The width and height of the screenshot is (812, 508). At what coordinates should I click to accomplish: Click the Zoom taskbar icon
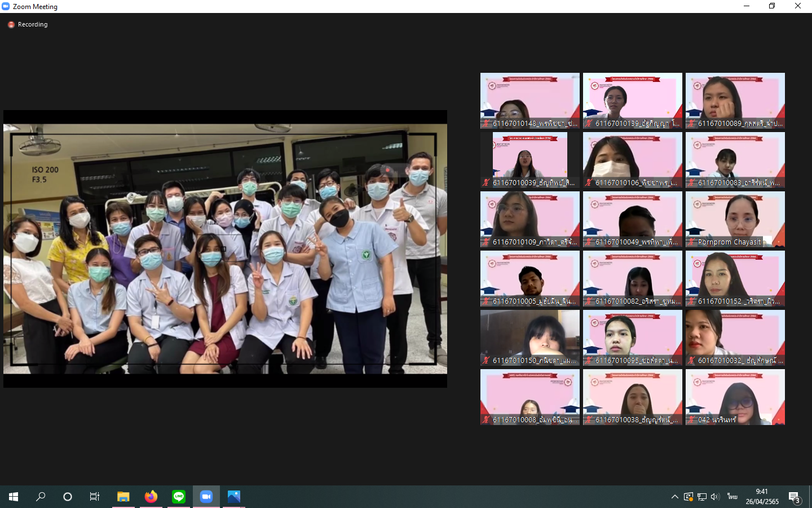point(206,497)
